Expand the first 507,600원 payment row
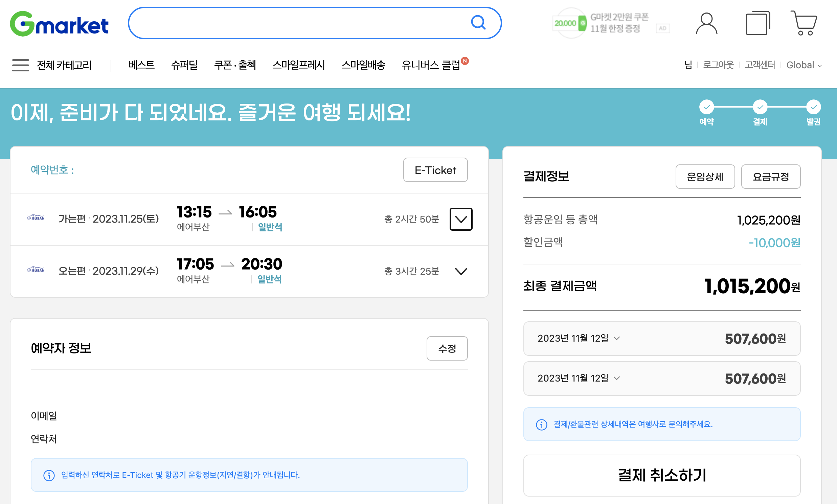The width and height of the screenshot is (837, 504). [x=616, y=338]
